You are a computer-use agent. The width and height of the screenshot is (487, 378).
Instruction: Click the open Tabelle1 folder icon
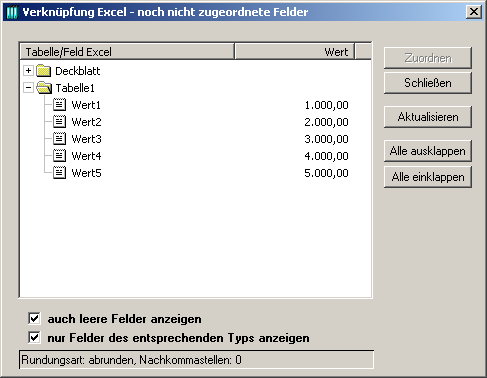[x=44, y=88]
